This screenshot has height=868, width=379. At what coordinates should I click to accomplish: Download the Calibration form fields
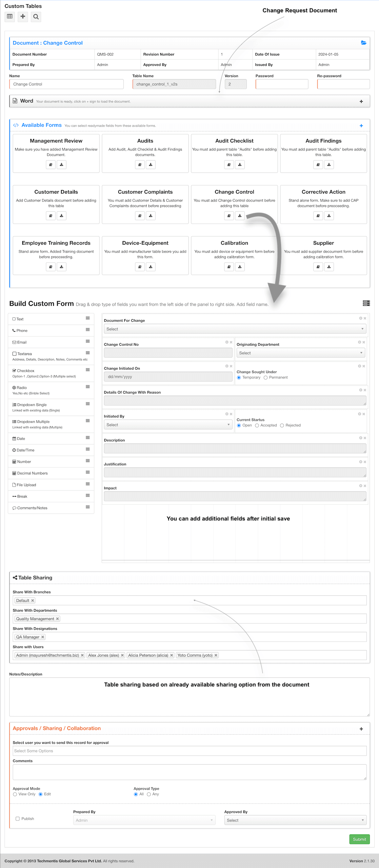coord(240,267)
